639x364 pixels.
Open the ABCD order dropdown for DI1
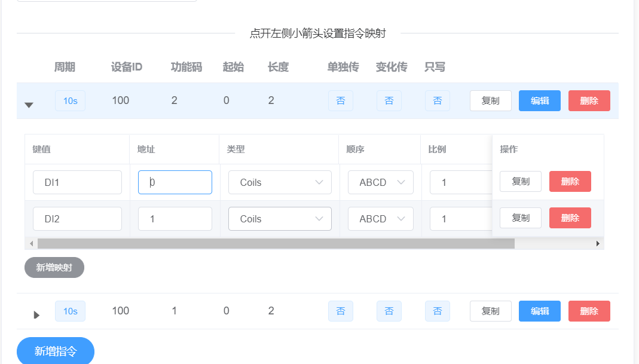[381, 182]
